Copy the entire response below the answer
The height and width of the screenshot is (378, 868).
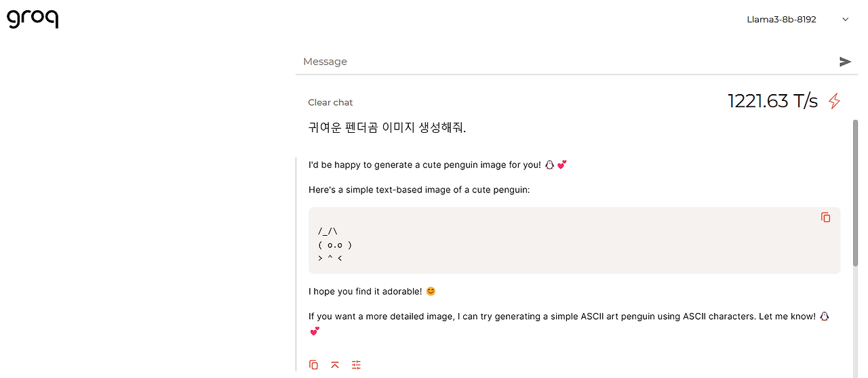tap(313, 364)
